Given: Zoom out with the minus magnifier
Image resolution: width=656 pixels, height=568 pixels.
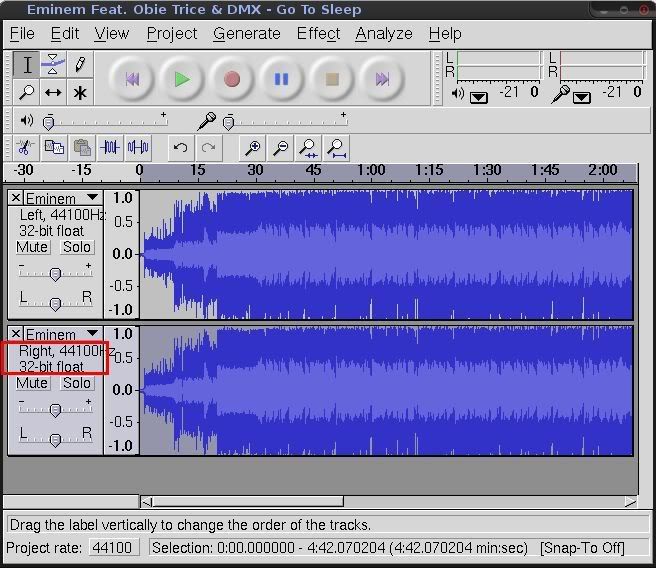Looking at the screenshot, I should 280,148.
